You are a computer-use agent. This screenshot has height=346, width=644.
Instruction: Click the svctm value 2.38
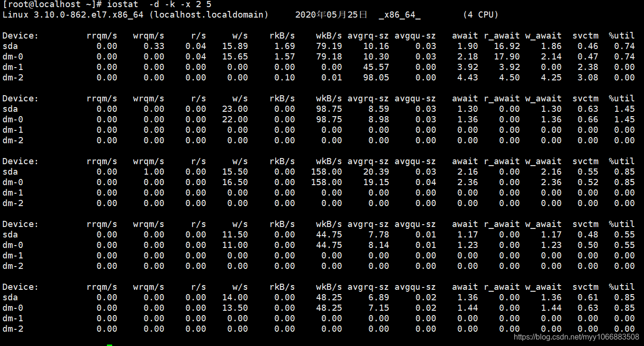[x=588, y=67]
